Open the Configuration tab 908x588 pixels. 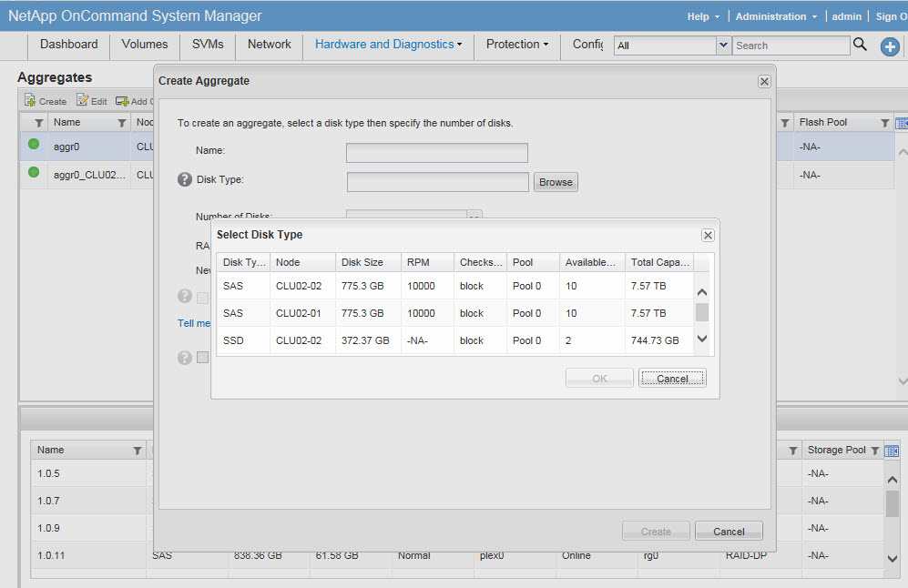click(x=587, y=44)
